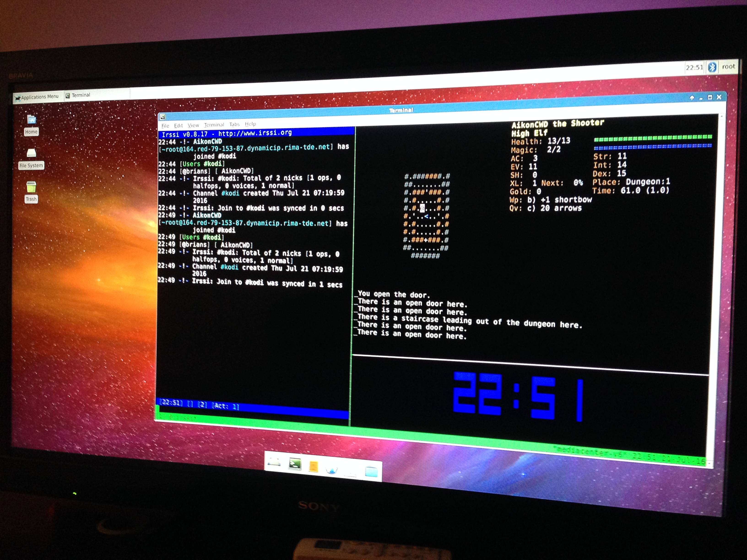The image size is (747, 560).
Task: Click the '+' closed door on dungeon map
Action: click(x=426, y=240)
